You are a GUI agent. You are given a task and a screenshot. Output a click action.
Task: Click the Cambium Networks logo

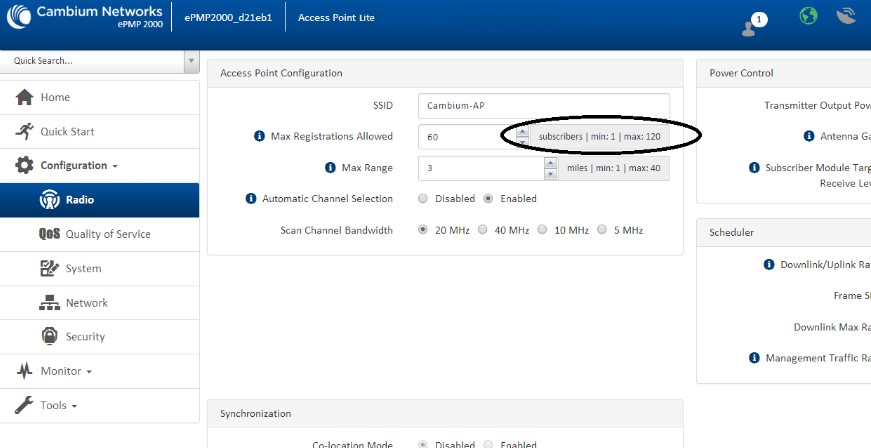(84, 17)
